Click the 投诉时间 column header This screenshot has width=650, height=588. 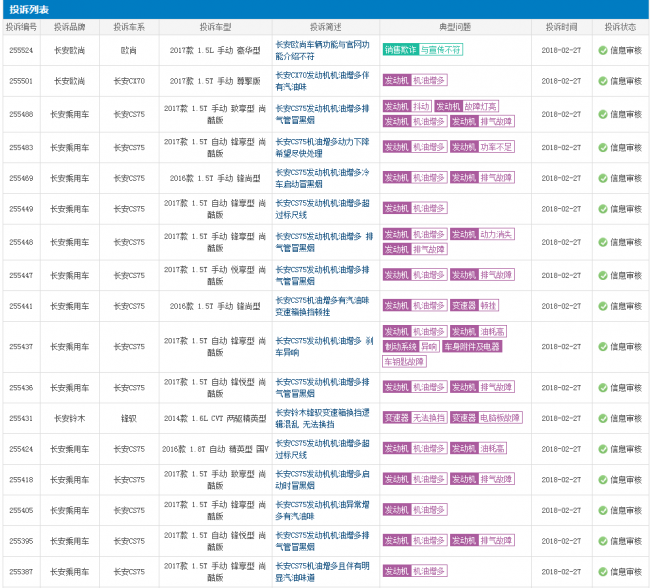tap(560, 27)
